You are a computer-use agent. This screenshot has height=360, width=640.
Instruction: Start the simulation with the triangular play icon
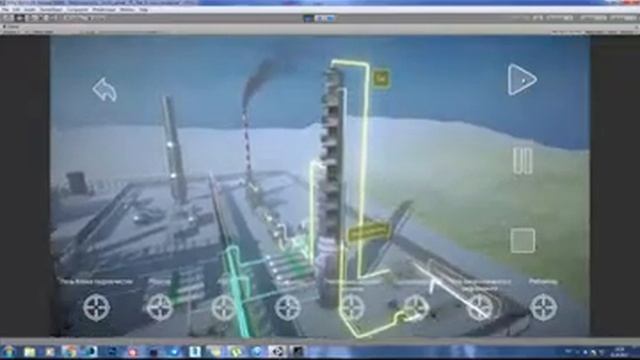(522, 80)
